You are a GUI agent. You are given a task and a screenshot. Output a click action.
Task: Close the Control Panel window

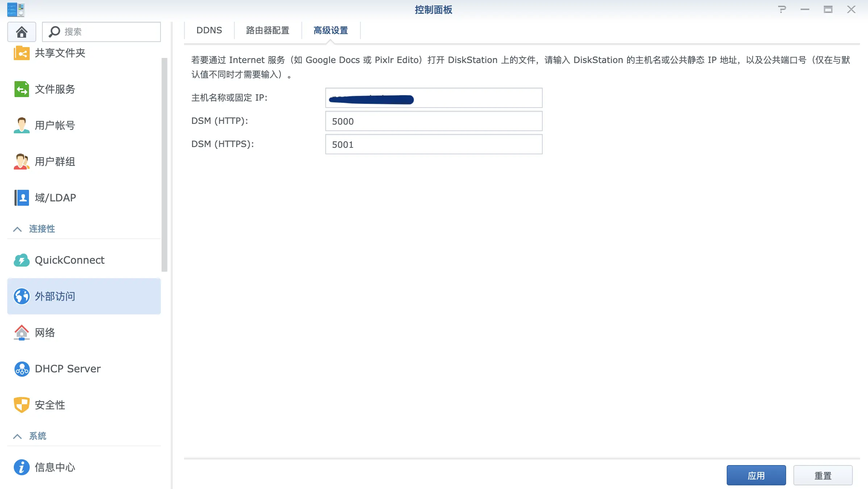pos(851,9)
